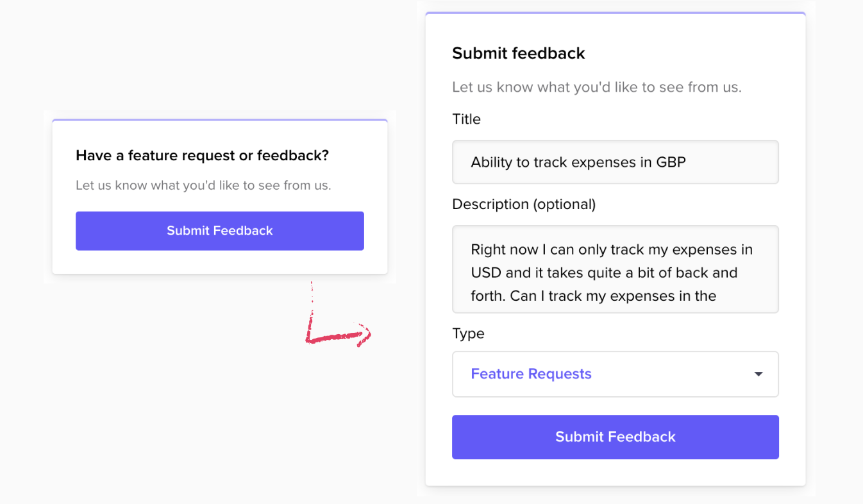Click the Title field label
Viewport: 863px width, 504px height.
tap(466, 119)
